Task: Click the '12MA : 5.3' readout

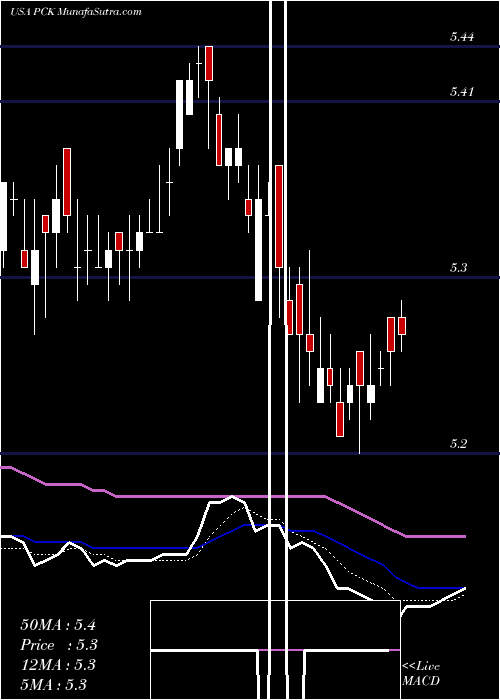Action: [x=58, y=665]
